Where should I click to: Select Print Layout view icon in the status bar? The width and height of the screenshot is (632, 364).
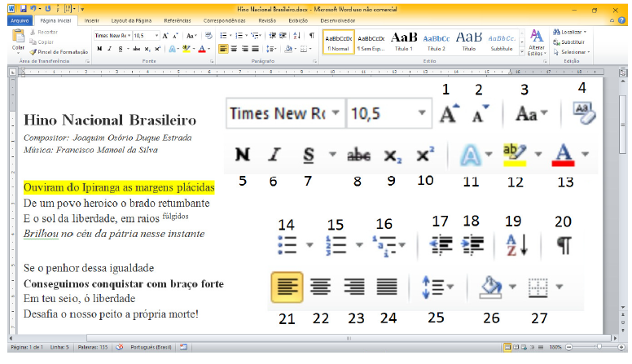tap(507, 347)
